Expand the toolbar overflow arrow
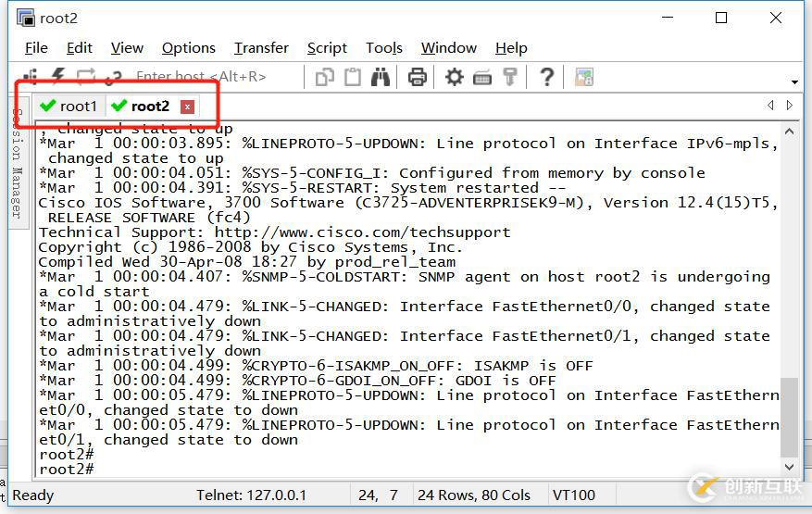 [794, 81]
